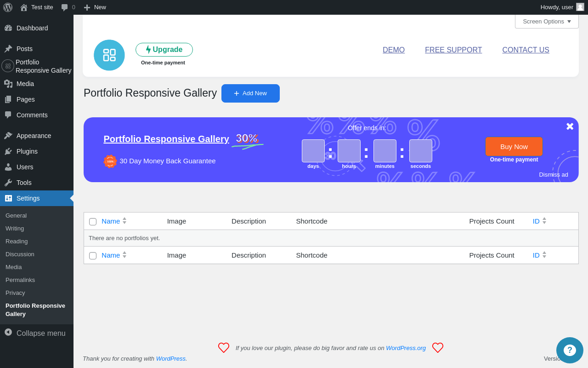Click the Add New button
The height and width of the screenshot is (368, 588).
[x=250, y=93]
